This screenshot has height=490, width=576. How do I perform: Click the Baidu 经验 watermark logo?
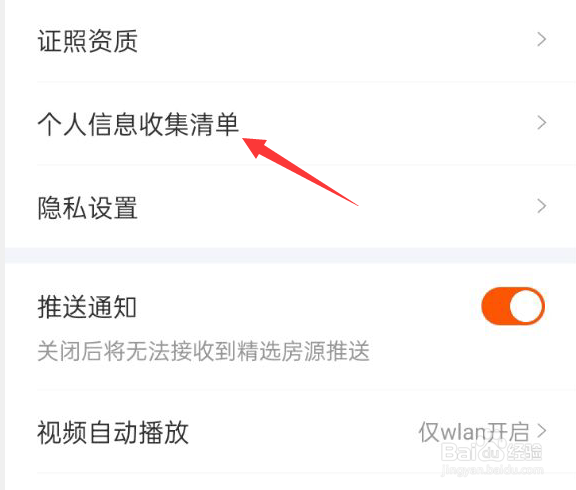pyautogui.click(x=491, y=451)
